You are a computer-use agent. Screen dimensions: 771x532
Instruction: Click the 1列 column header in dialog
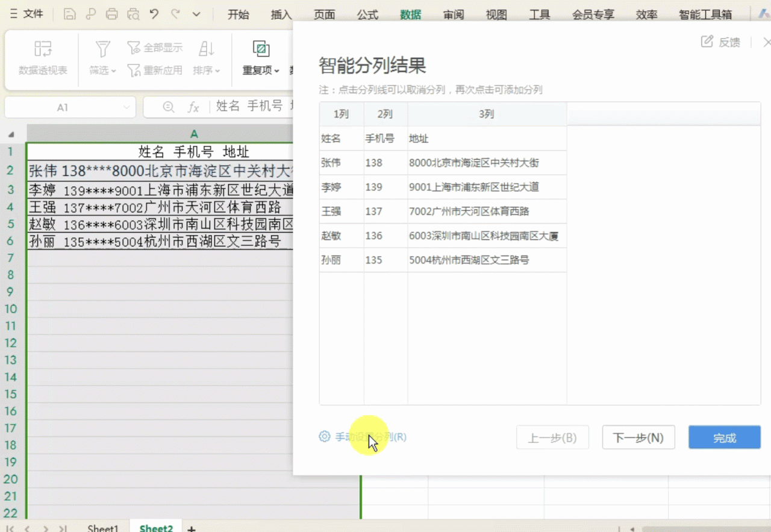(342, 114)
